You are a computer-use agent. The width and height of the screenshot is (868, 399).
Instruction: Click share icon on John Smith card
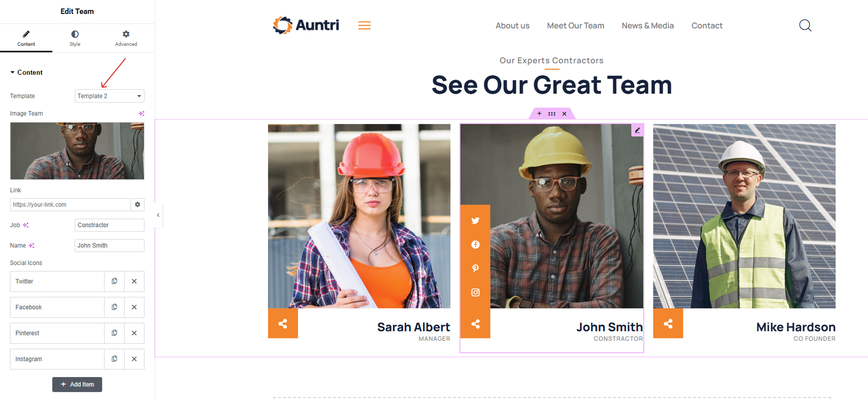click(x=475, y=324)
